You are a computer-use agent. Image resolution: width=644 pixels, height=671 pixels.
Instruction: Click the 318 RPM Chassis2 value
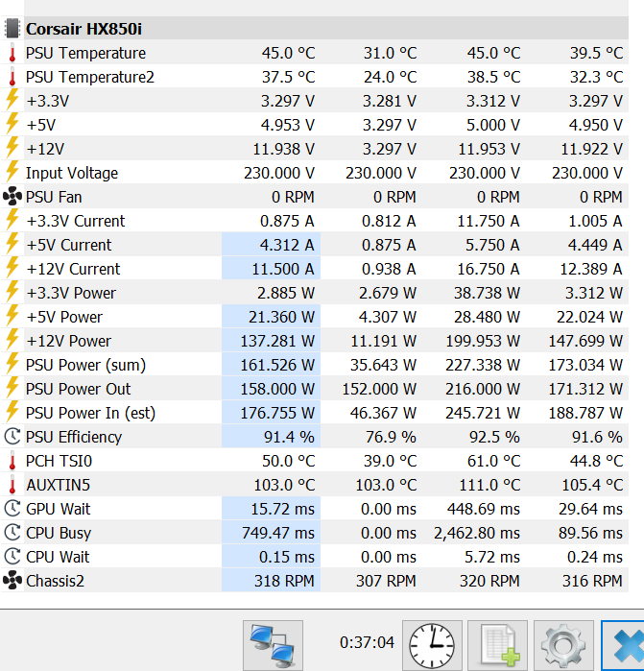[284, 581]
